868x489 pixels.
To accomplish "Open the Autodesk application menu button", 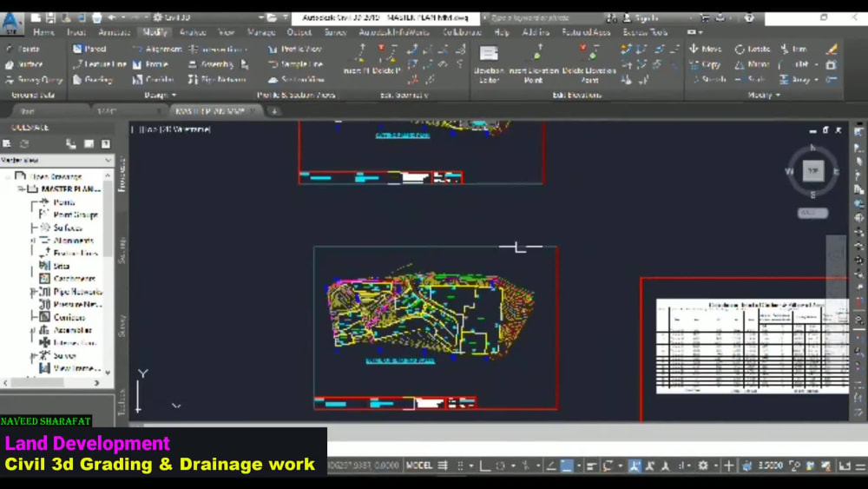I will pos(11,23).
